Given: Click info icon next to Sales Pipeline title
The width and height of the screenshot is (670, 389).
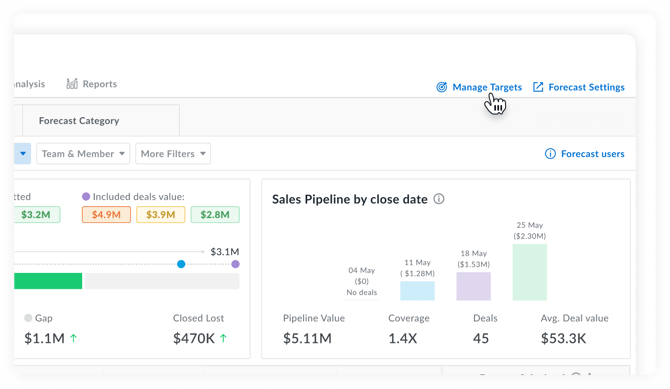Looking at the screenshot, I should point(439,199).
